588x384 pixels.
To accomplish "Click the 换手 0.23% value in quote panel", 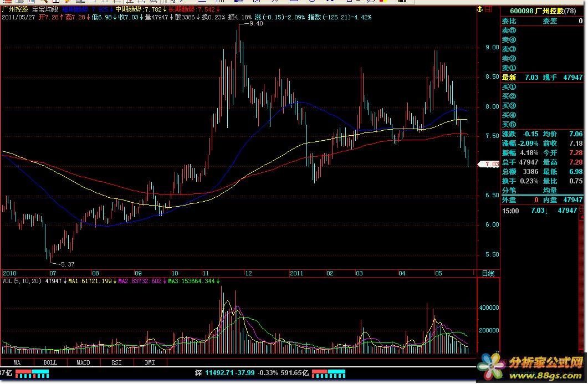I will [529, 181].
